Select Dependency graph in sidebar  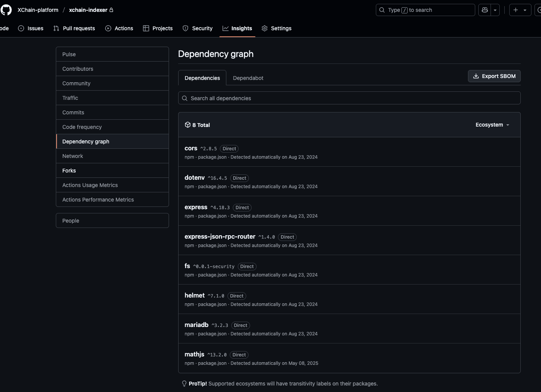[x=112, y=142]
